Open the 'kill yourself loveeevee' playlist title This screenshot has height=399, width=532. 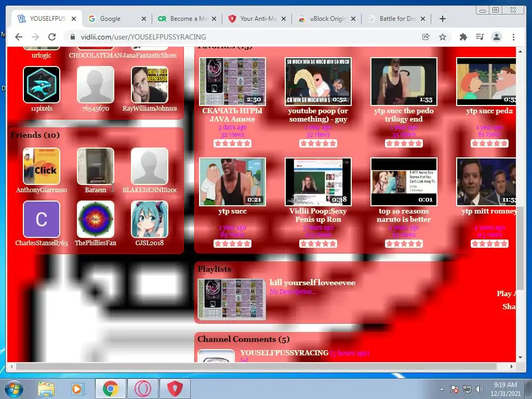[312, 283]
